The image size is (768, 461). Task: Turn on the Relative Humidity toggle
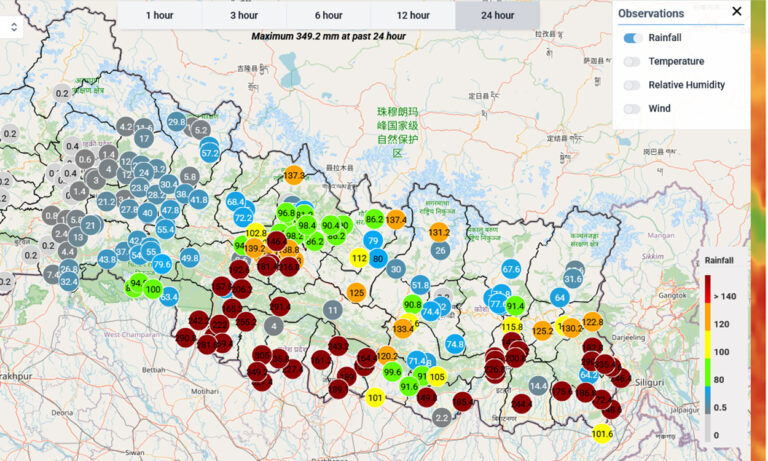pos(632,85)
